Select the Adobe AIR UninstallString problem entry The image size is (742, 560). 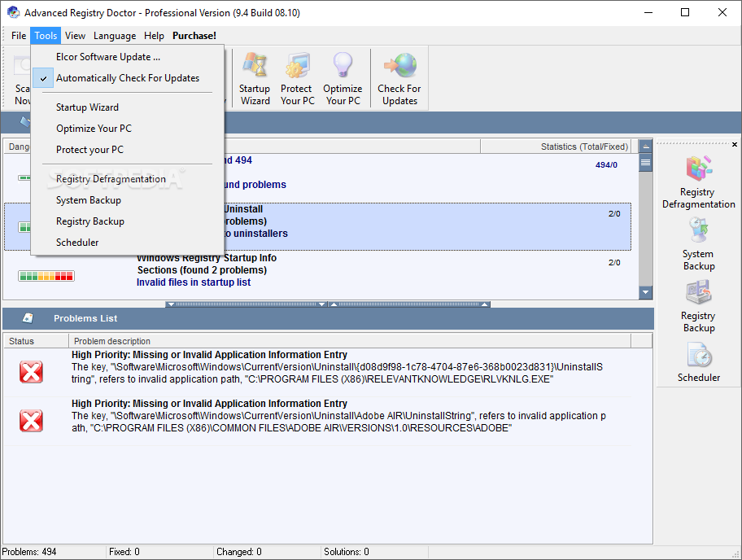[317, 421]
